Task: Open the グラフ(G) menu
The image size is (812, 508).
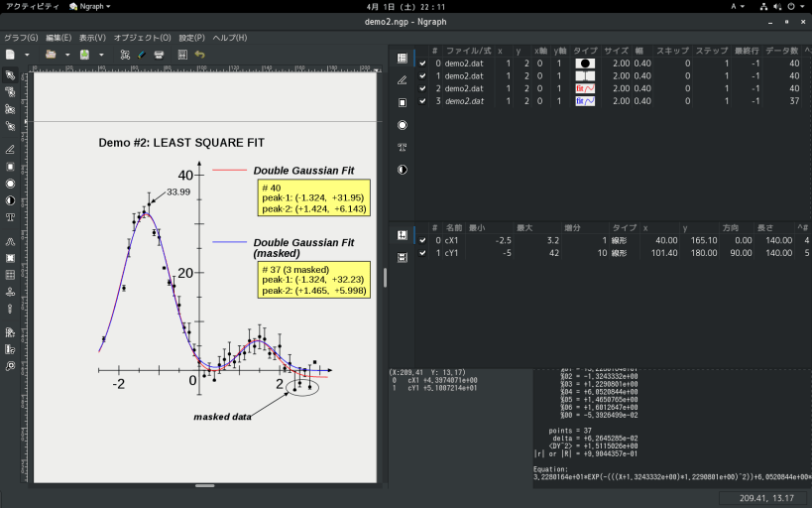Action: click(x=21, y=38)
